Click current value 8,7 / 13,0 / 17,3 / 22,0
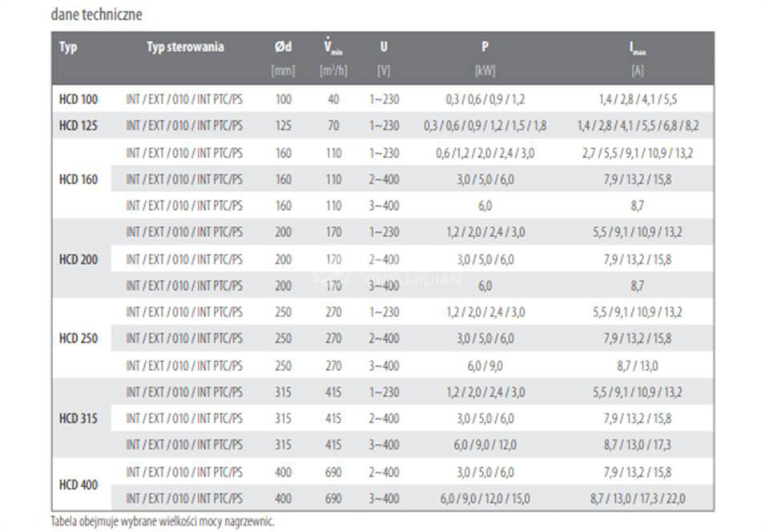769x532 pixels. (x=638, y=498)
